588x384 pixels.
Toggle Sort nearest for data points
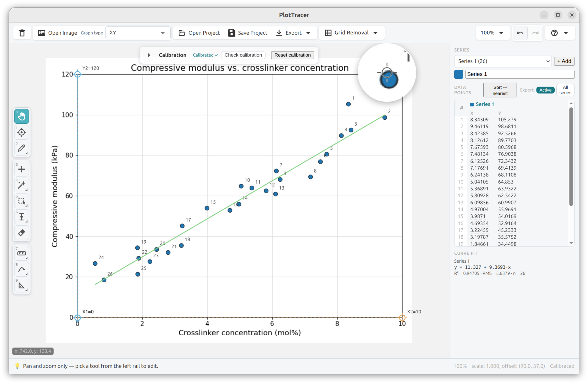tap(500, 90)
